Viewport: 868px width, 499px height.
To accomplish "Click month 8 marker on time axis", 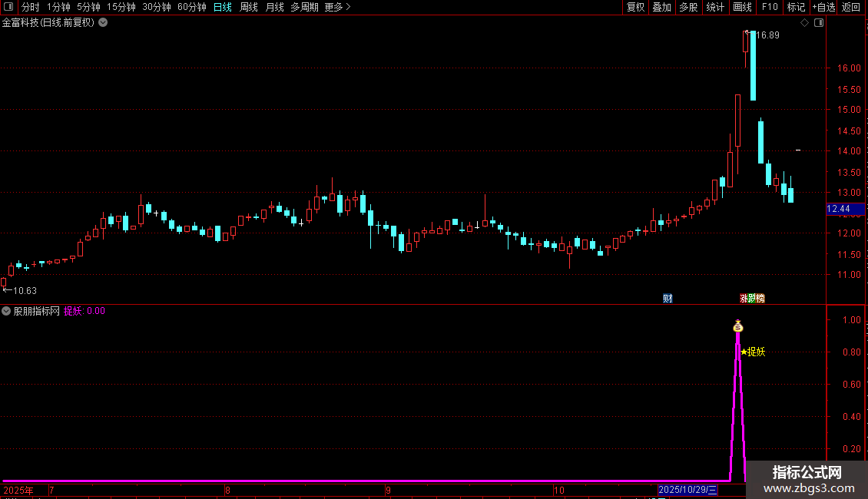I will (227, 490).
